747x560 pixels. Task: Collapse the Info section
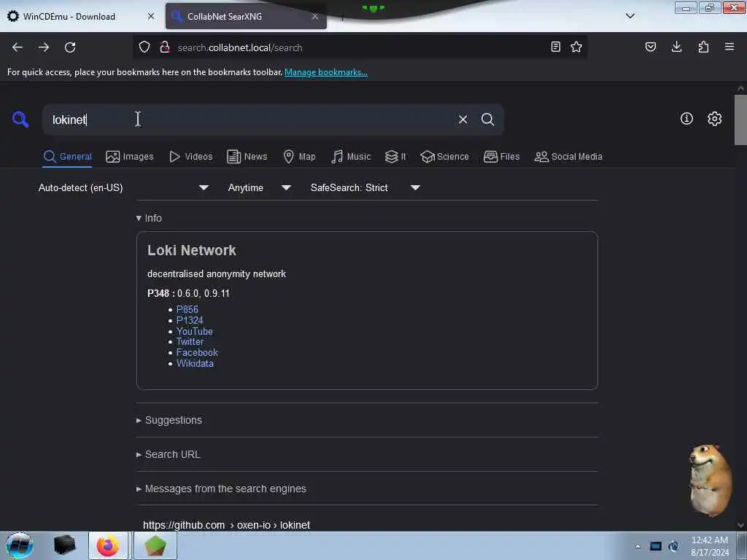149,218
